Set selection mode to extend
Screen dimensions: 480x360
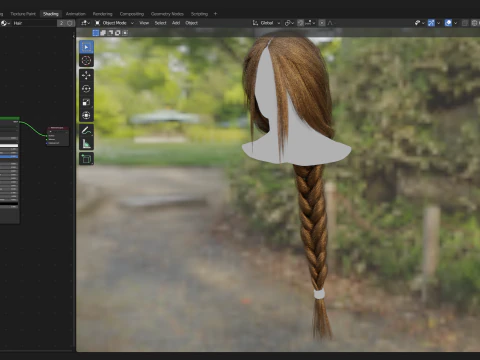click(103, 33)
